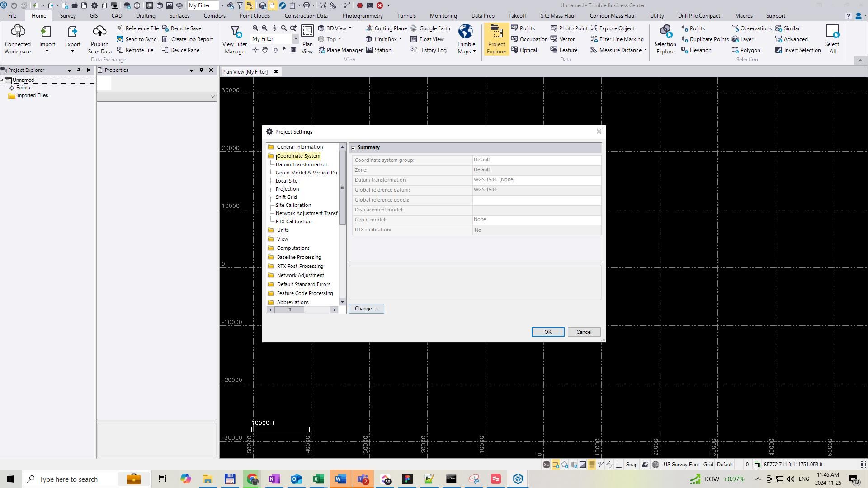Toggle Snap mode in status bar
Viewport: 868px width, 488px height.
(x=632, y=465)
